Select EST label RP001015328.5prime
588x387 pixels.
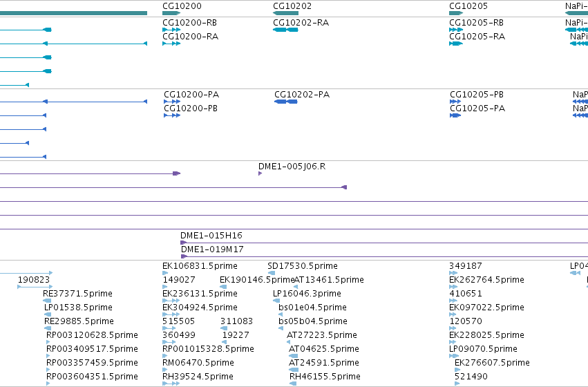tap(208, 349)
